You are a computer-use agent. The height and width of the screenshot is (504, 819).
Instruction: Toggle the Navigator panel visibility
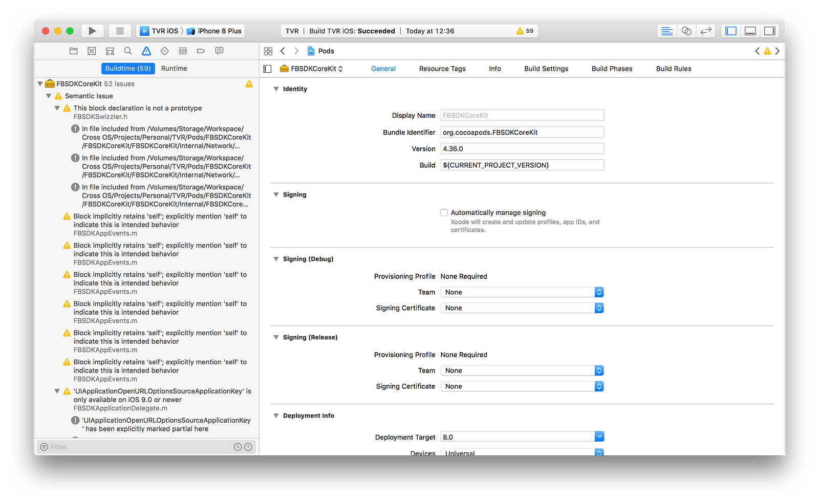click(x=731, y=31)
